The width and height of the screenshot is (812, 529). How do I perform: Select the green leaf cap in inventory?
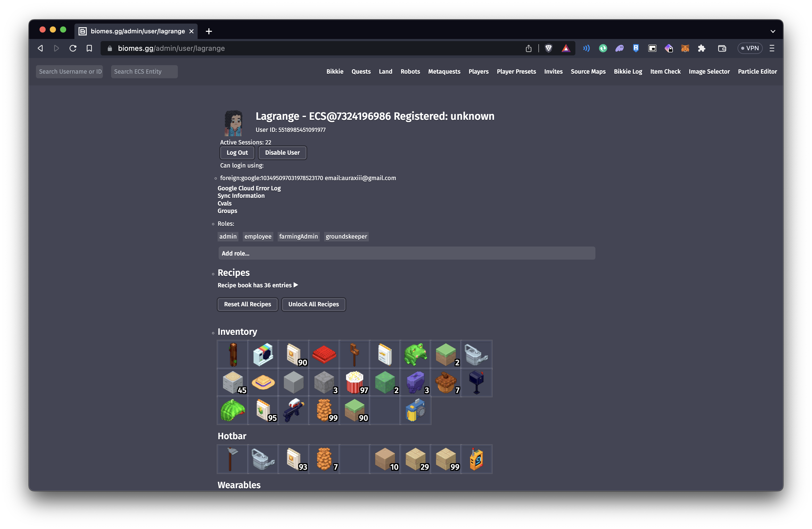pyautogui.click(x=233, y=410)
